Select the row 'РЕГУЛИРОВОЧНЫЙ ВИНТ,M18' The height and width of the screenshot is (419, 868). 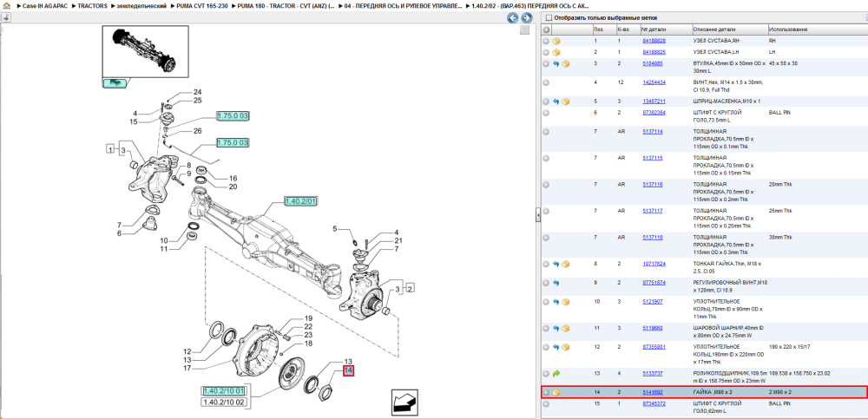(x=704, y=286)
